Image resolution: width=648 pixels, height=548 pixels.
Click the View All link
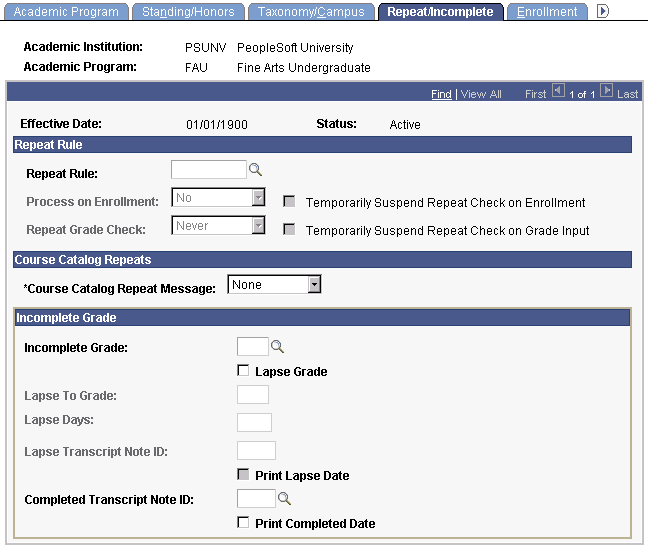coord(481,94)
